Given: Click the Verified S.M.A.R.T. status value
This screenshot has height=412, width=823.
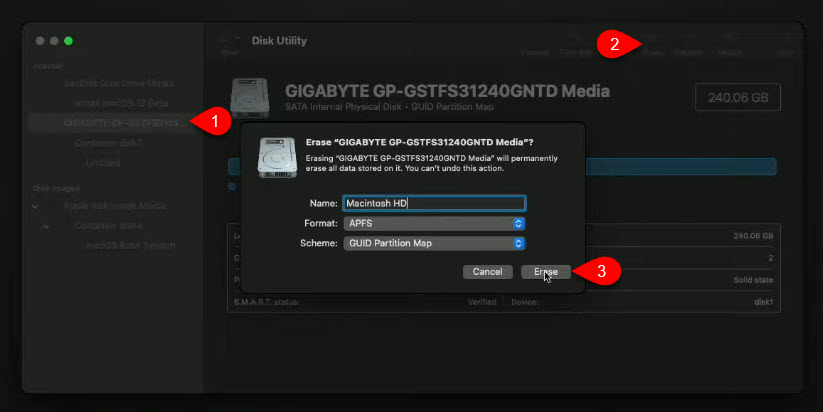Looking at the screenshot, I should click(482, 302).
